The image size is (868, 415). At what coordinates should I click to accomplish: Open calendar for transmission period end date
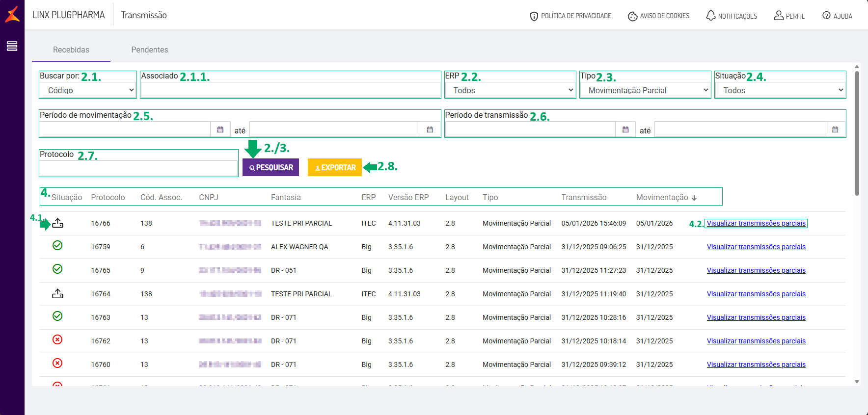(835, 130)
